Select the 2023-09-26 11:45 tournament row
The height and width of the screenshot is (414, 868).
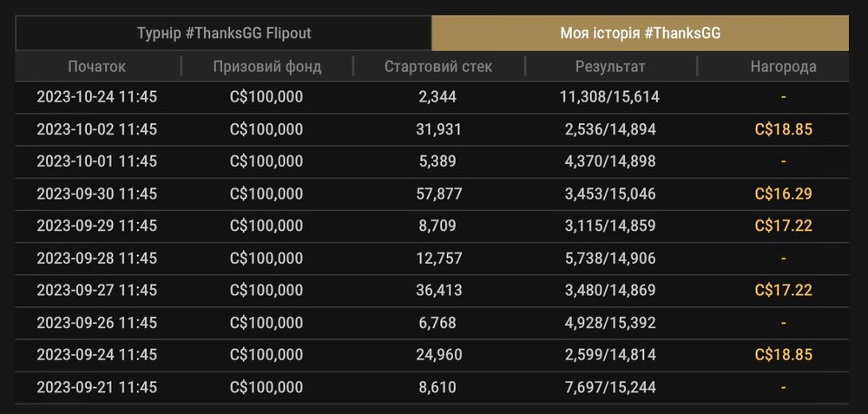[x=431, y=323]
